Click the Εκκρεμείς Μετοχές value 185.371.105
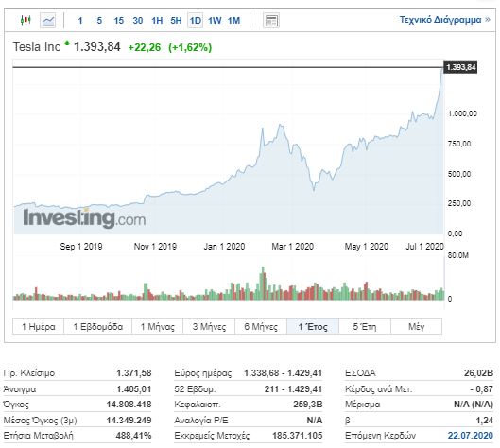 pos(297,436)
